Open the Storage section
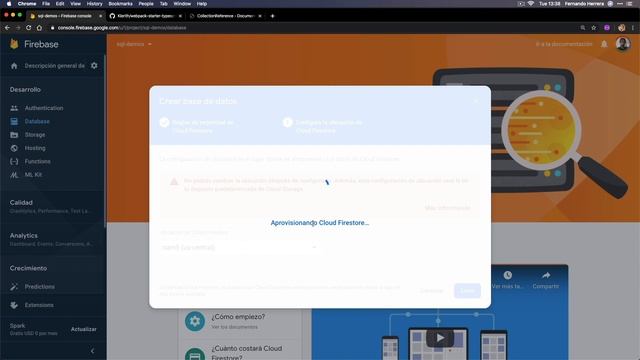This screenshot has width=640, height=360. (x=35, y=135)
